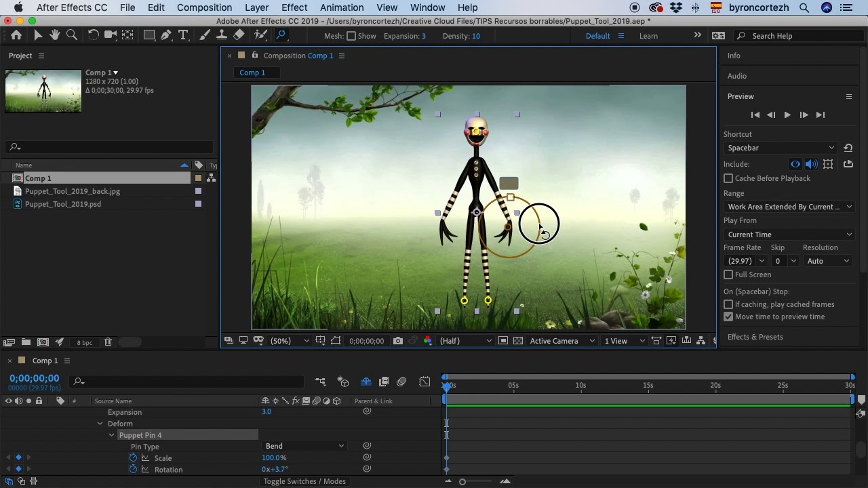The width and height of the screenshot is (868, 488).
Task: Select the Pan Behind anchor tool
Action: pyautogui.click(x=127, y=35)
